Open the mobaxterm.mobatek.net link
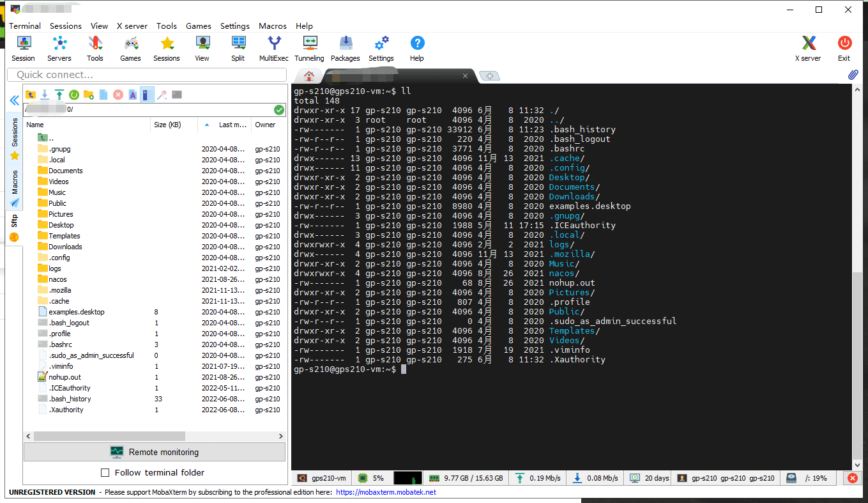 click(386, 492)
